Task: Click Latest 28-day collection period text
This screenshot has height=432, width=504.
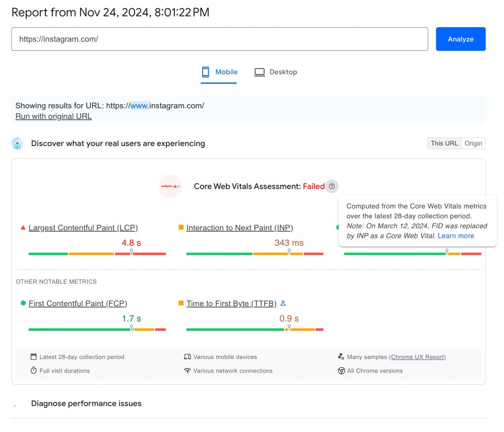Action: (x=82, y=357)
